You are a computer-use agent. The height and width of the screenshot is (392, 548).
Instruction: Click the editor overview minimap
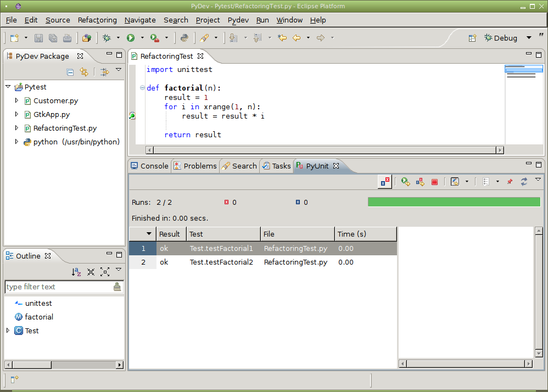coord(523,104)
